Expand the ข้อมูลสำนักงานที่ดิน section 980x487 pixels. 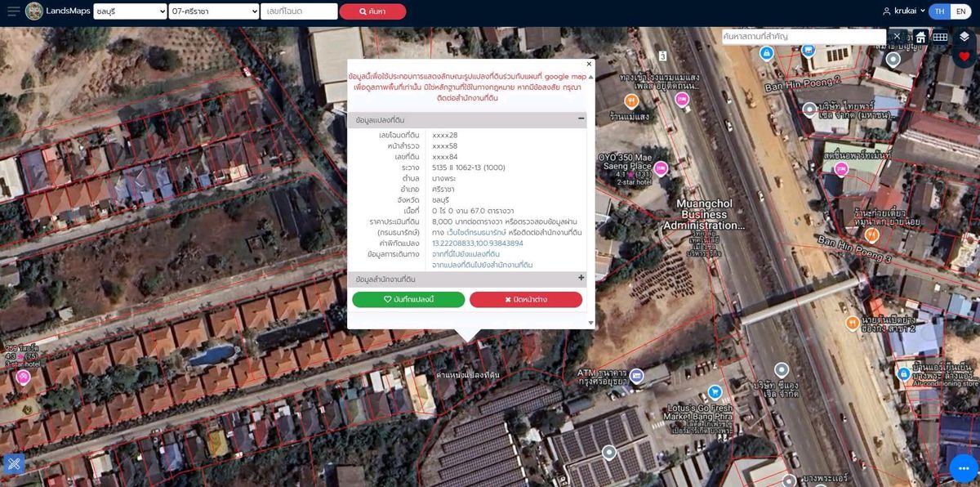coord(581,279)
